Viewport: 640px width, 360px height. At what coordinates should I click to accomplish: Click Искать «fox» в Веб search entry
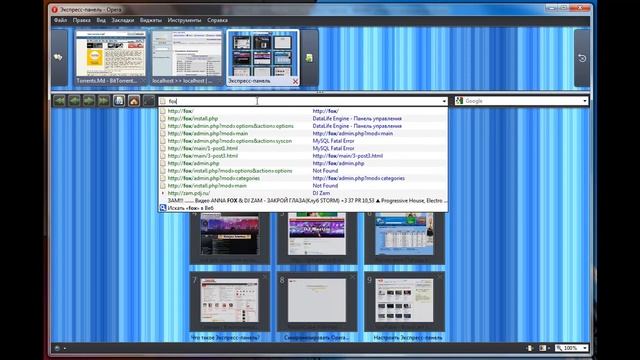(x=303, y=208)
